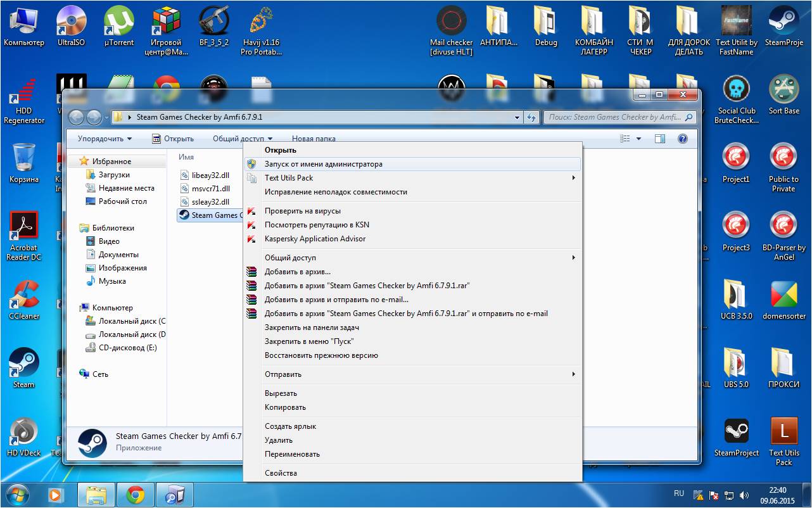Open Chrome from the taskbar
Viewport: 812px width, 508px height.
click(x=135, y=494)
